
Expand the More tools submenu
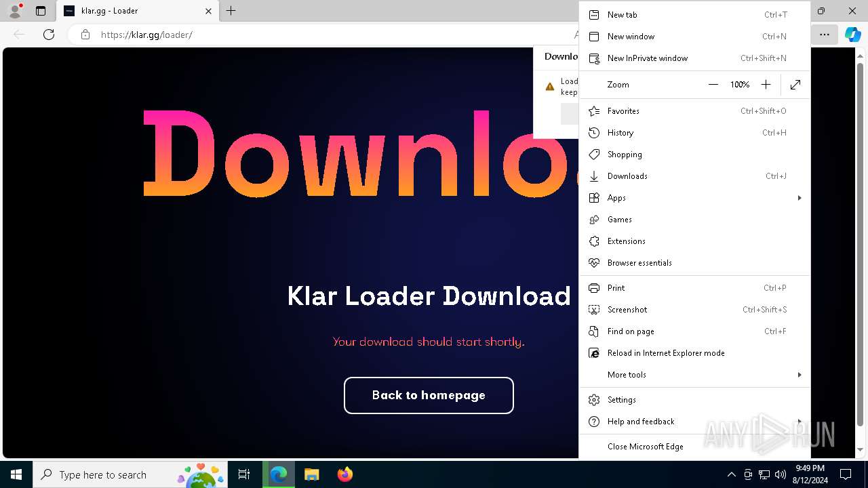[695, 375]
